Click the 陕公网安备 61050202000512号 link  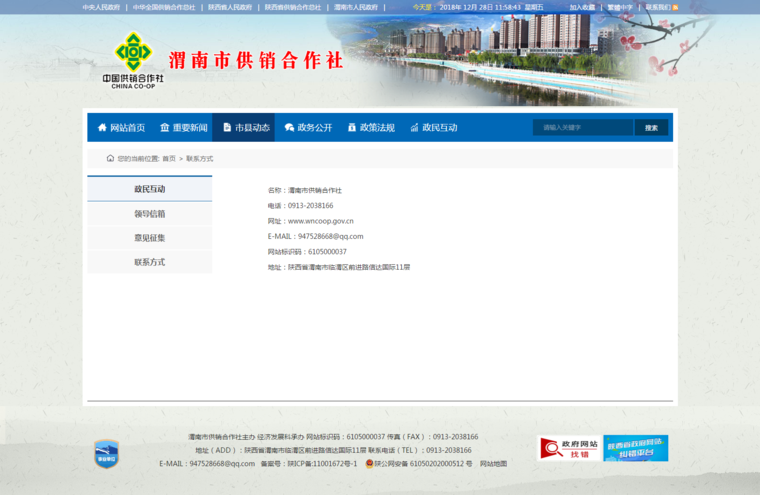pos(423,464)
